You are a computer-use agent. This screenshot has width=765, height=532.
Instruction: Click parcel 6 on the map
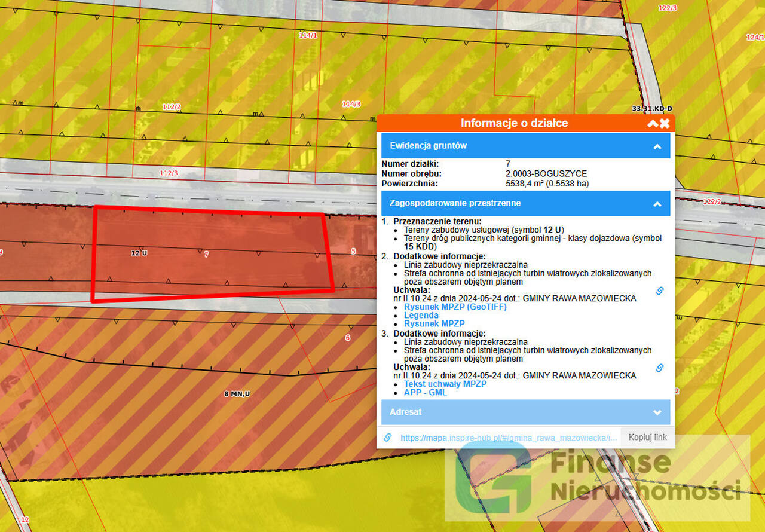coord(348,338)
